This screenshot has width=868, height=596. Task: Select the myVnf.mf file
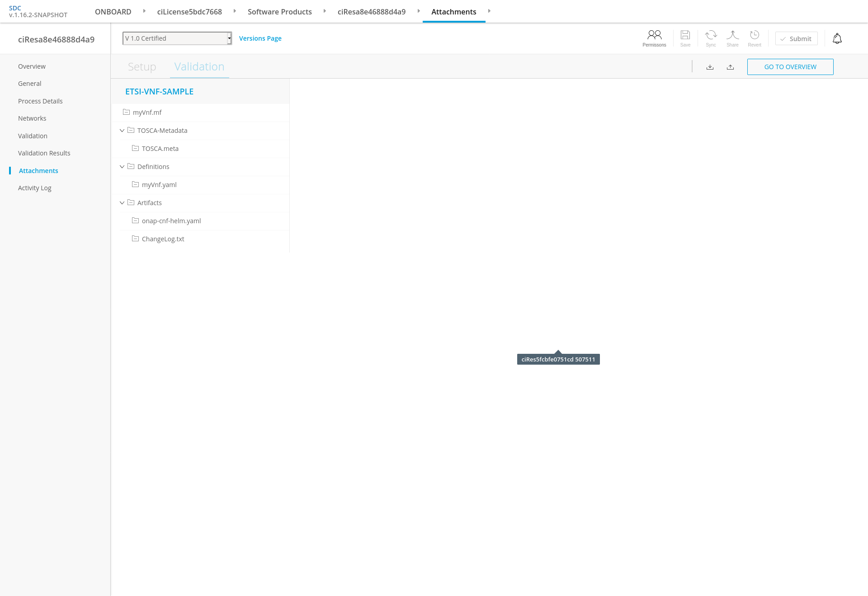[147, 113]
